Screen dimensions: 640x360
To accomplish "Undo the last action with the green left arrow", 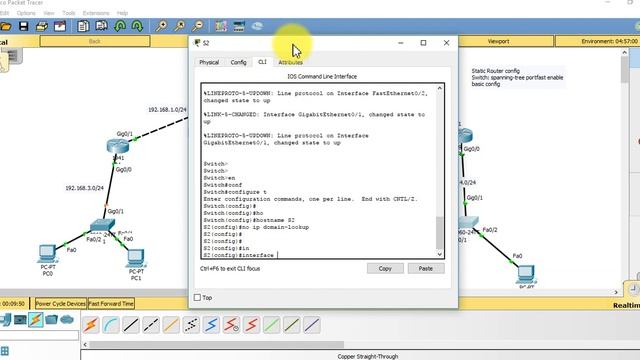I will tap(120, 27).
